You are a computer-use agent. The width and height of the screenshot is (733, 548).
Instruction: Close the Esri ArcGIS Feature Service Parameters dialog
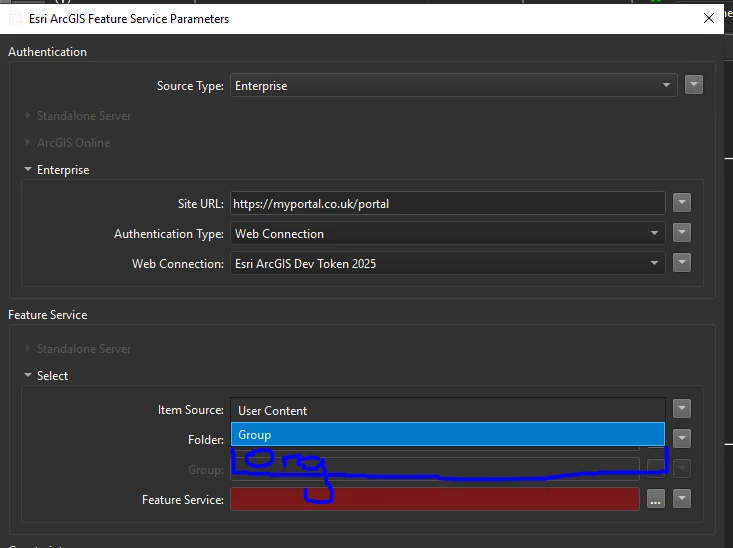(709, 18)
